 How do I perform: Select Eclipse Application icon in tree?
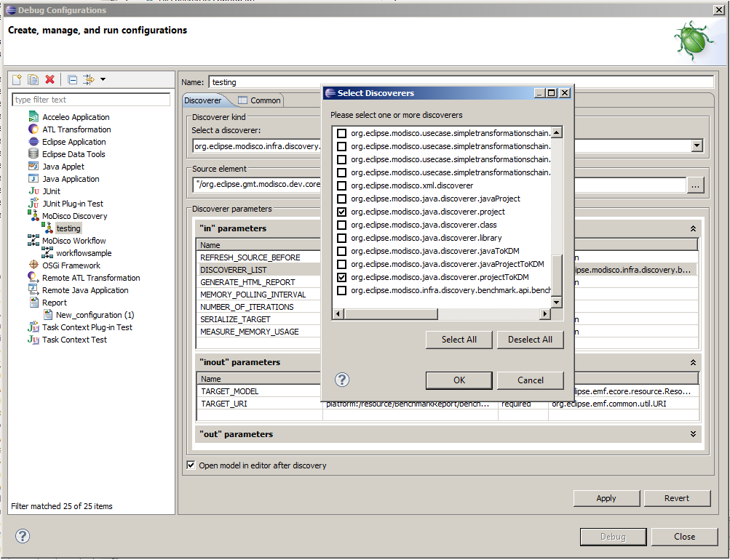pos(33,141)
